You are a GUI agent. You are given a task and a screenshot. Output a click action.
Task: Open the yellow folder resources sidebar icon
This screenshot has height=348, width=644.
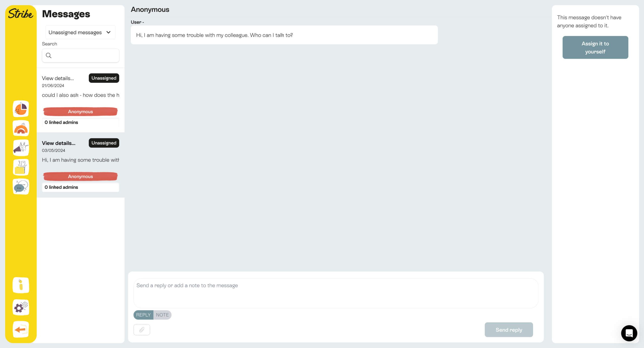pos(21,167)
